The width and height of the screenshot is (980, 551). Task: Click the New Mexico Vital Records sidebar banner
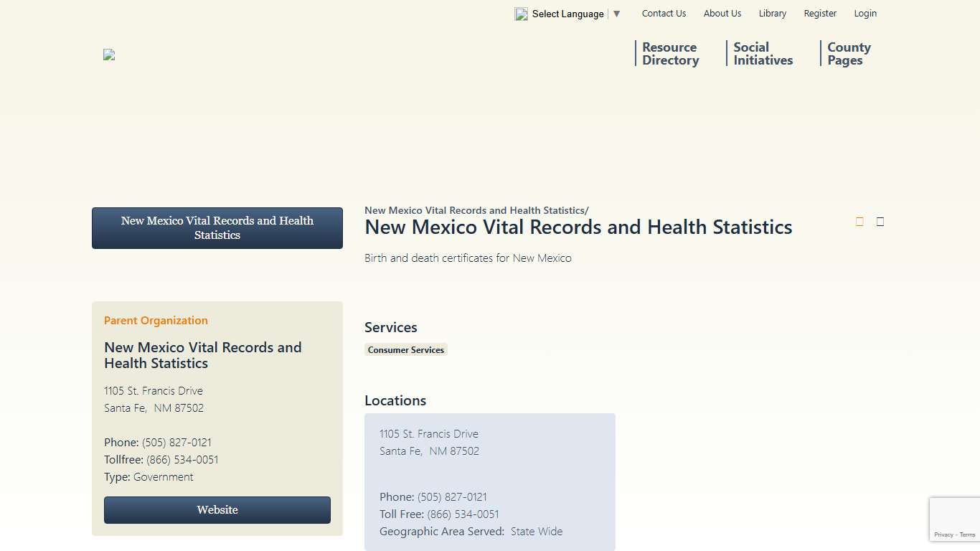pos(217,227)
